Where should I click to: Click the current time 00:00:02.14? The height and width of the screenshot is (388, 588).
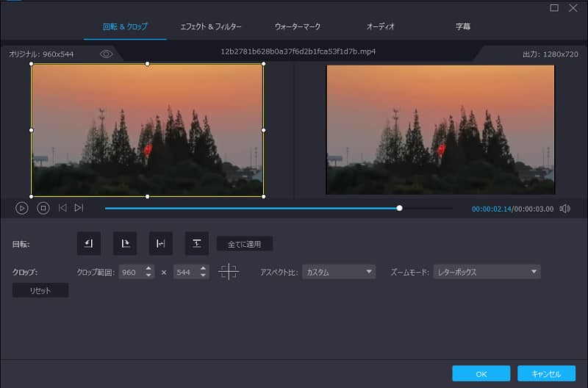pos(491,209)
